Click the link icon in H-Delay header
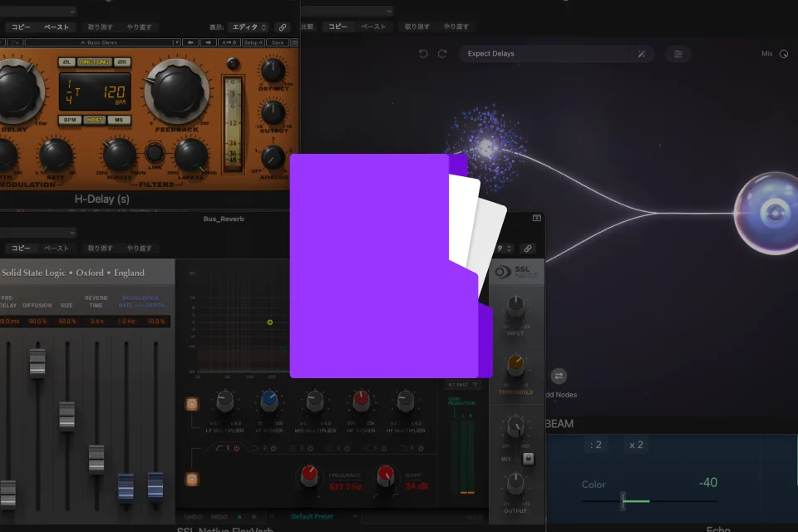Image resolution: width=798 pixels, height=532 pixels. tap(283, 27)
